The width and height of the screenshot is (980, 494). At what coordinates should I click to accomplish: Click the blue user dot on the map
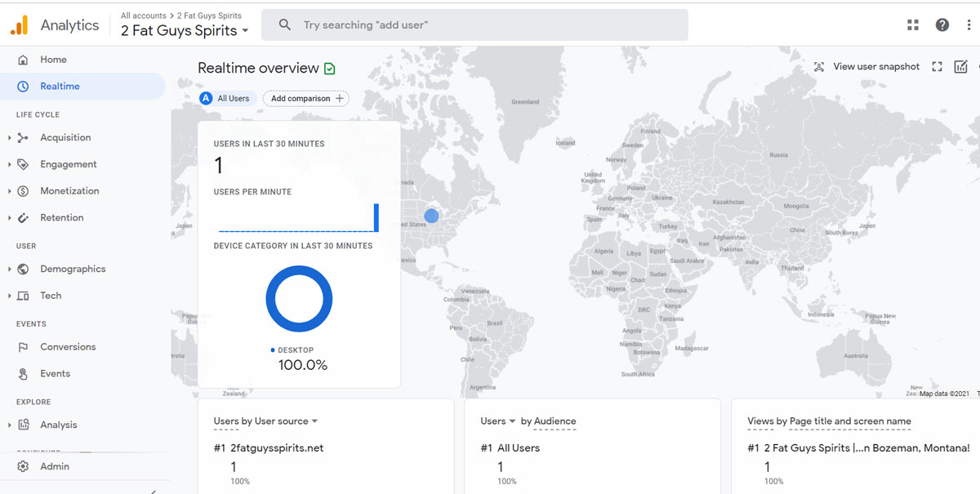pyautogui.click(x=431, y=216)
